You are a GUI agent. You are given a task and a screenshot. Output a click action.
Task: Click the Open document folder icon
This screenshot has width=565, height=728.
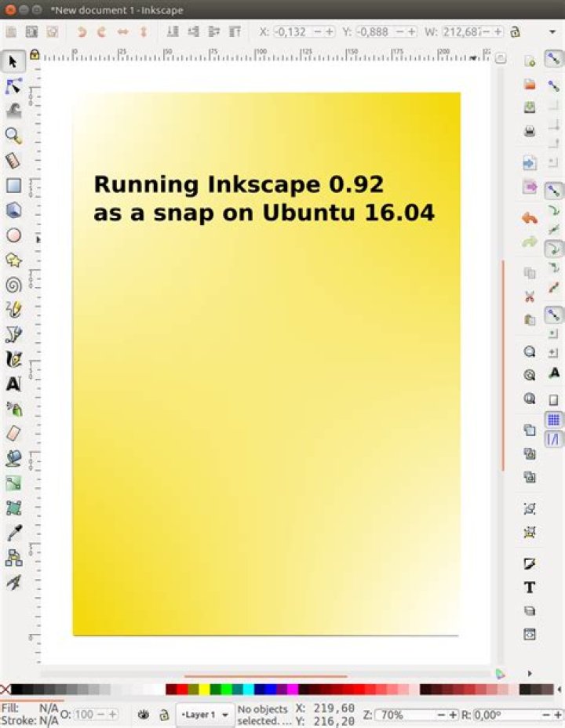tap(529, 84)
